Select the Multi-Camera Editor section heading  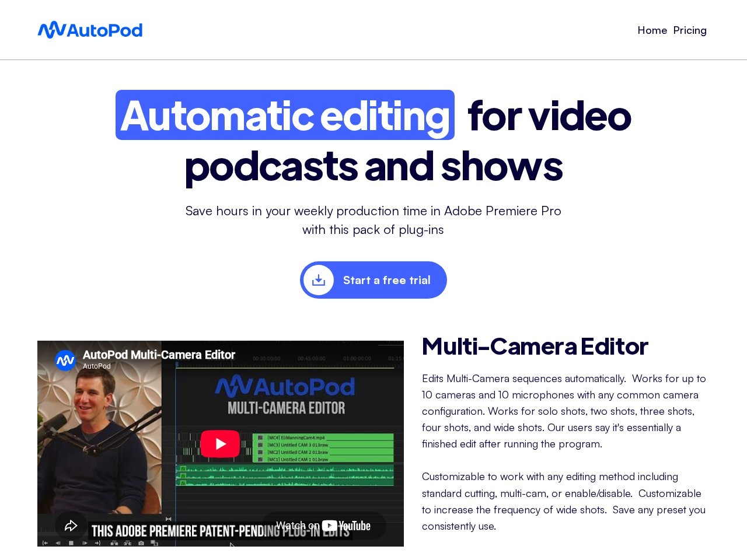tap(535, 346)
